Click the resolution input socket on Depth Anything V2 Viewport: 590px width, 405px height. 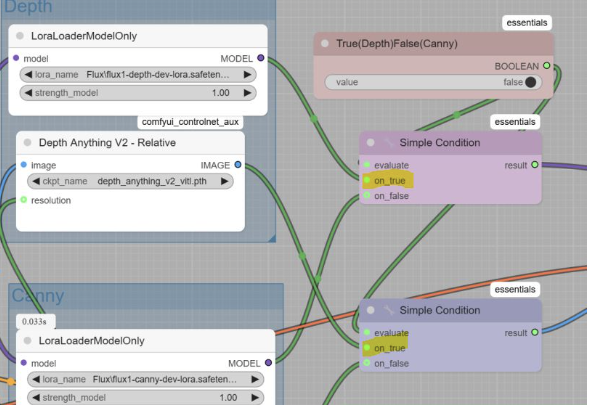click(24, 199)
